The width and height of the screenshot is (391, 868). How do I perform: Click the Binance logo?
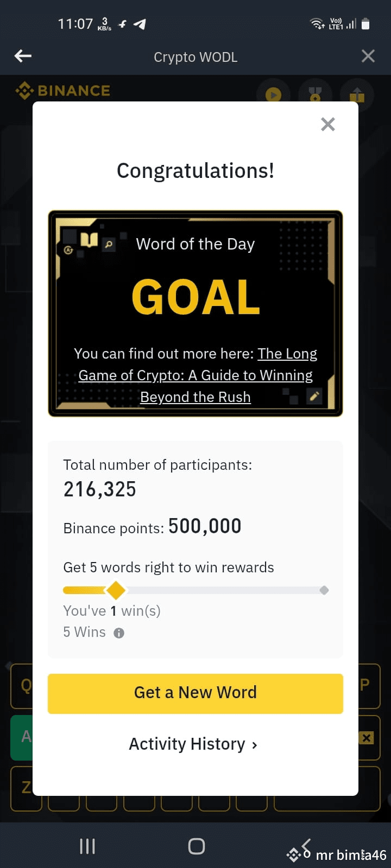pyautogui.click(x=62, y=90)
